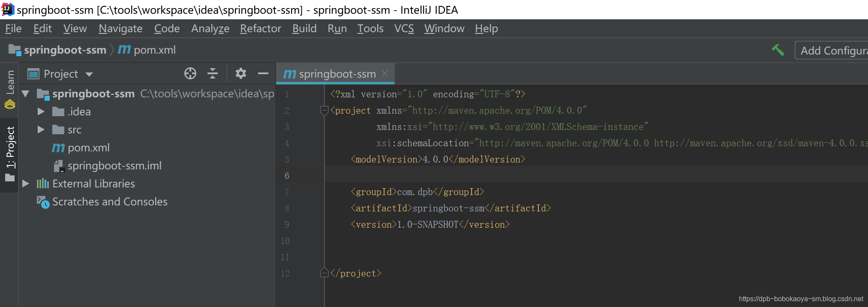Screen dimensions: 868x307
Task: Expand the External Libraries node
Action: pos(26,184)
